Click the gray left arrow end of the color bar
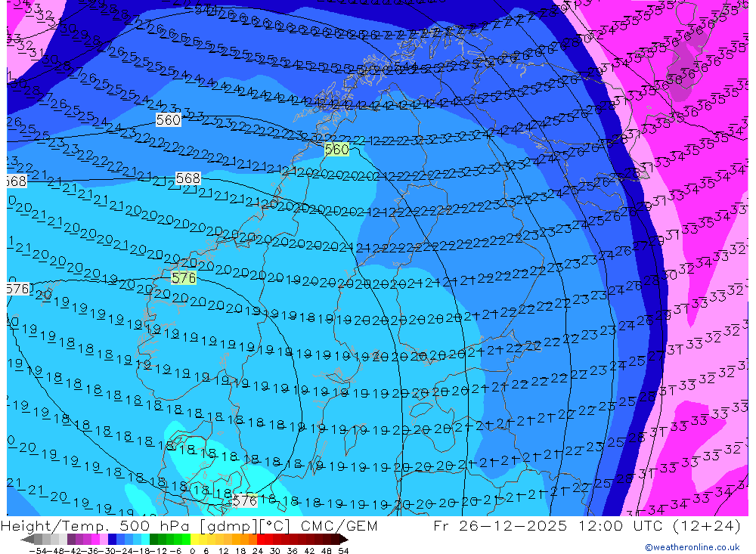This screenshot has width=756, height=554. (x=27, y=539)
